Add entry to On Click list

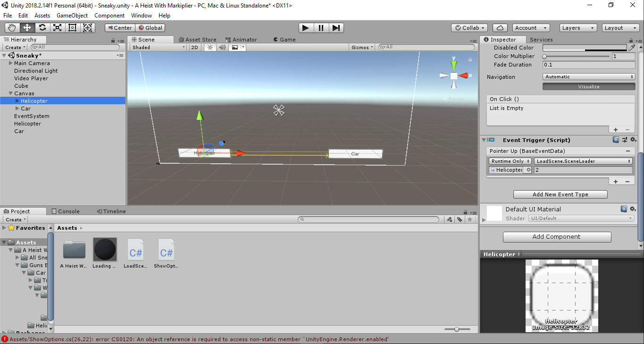[x=616, y=130]
